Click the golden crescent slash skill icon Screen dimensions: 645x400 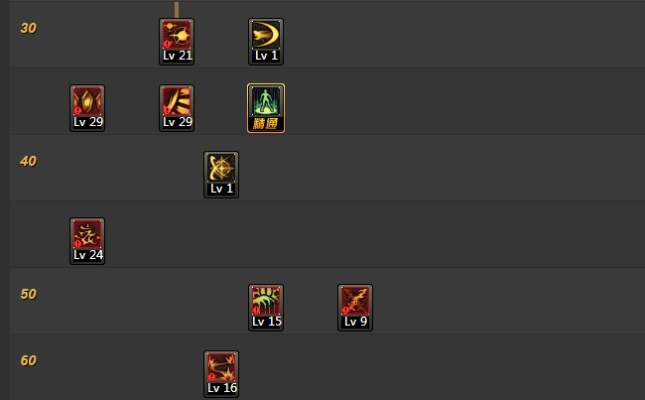pos(266,42)
